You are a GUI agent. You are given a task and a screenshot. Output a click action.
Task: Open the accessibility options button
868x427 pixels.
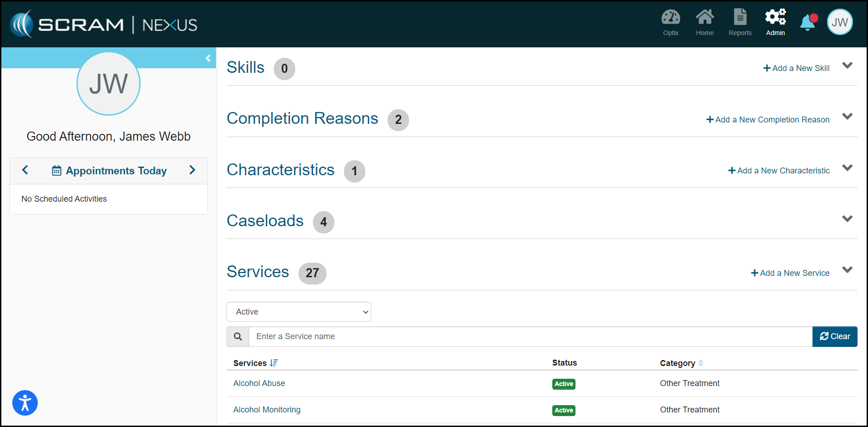pyautogui.click(x=25, y=403)
